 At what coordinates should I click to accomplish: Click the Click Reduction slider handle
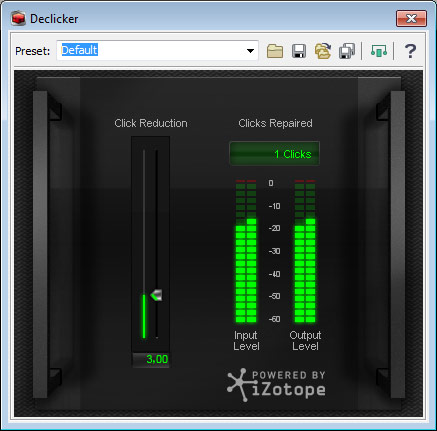pyautogui.click(x=156, y=295)
